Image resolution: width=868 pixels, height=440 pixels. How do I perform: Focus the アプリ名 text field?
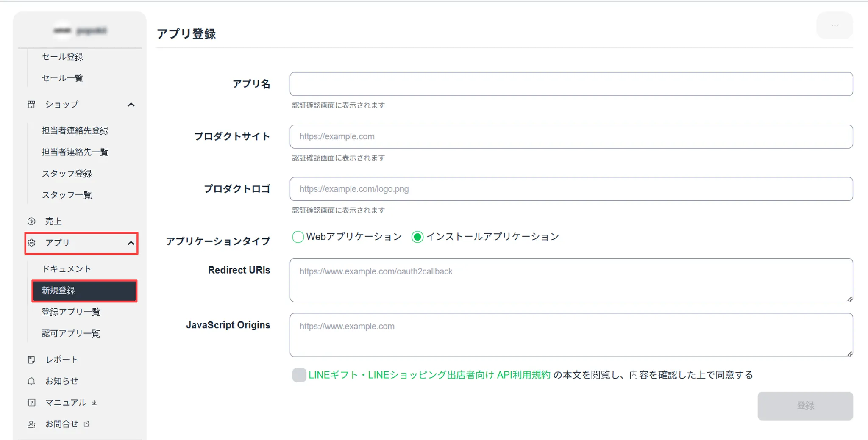(571, 84)
